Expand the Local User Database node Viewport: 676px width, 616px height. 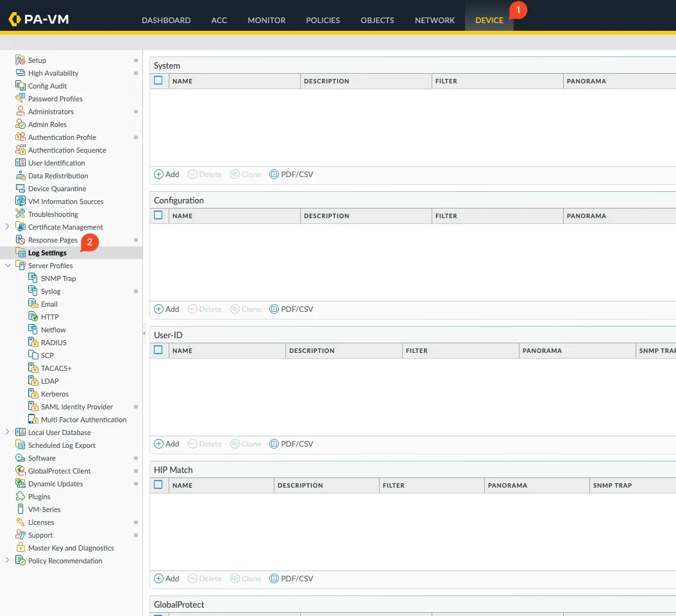tap(7, 432)
